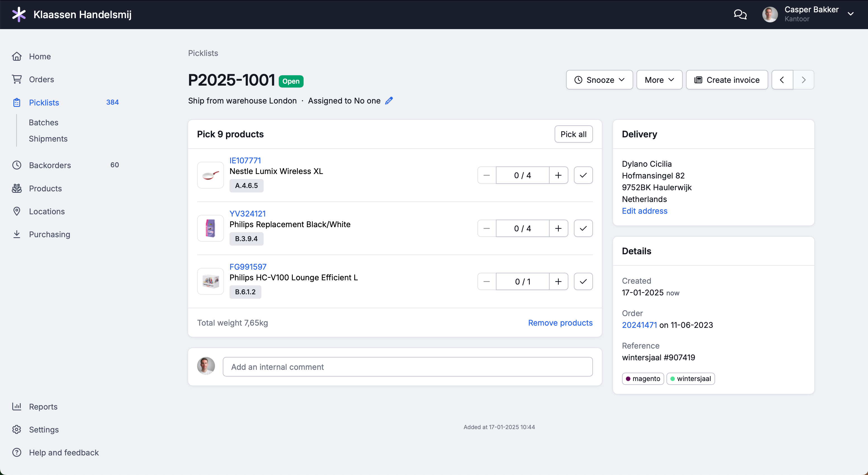Go to previous picklist arrow
The image size is (868, 475).
pyautogui.click(x=782, y=80)
